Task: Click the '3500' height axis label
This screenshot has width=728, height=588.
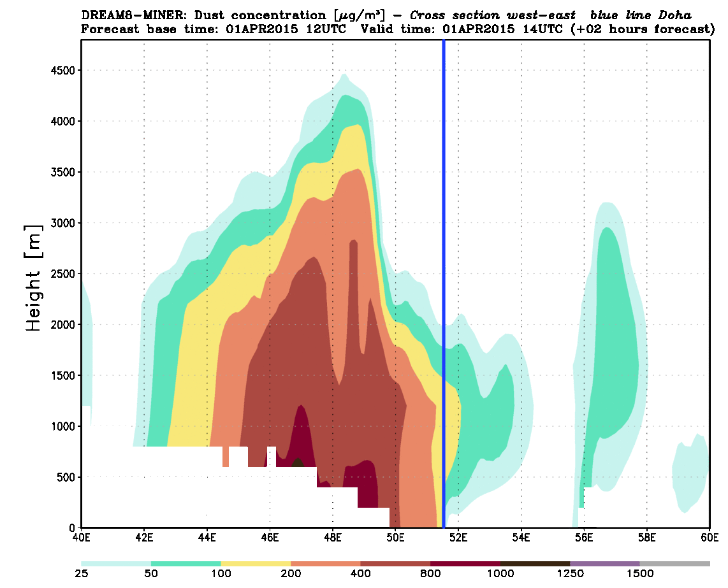Action: 62,172
